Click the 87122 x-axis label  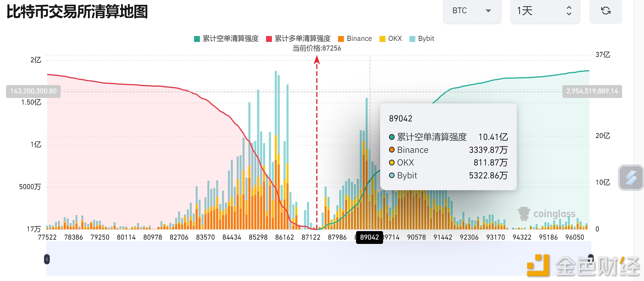[x=311, y=237]
